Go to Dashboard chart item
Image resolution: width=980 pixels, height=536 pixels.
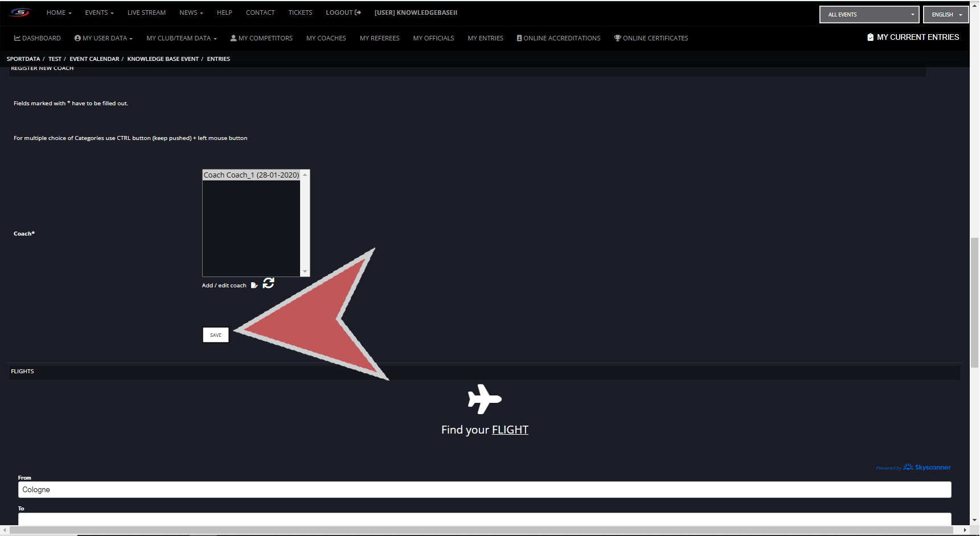coord(38,38)
